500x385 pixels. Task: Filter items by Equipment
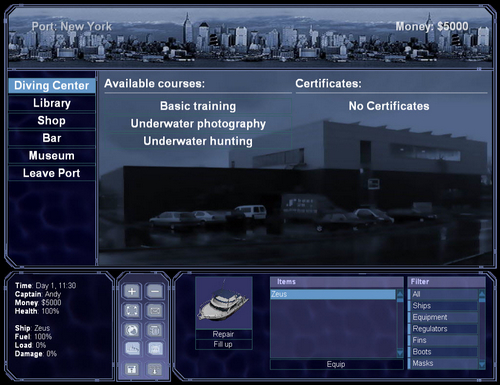pyautogui.click(x=443, y=317)
